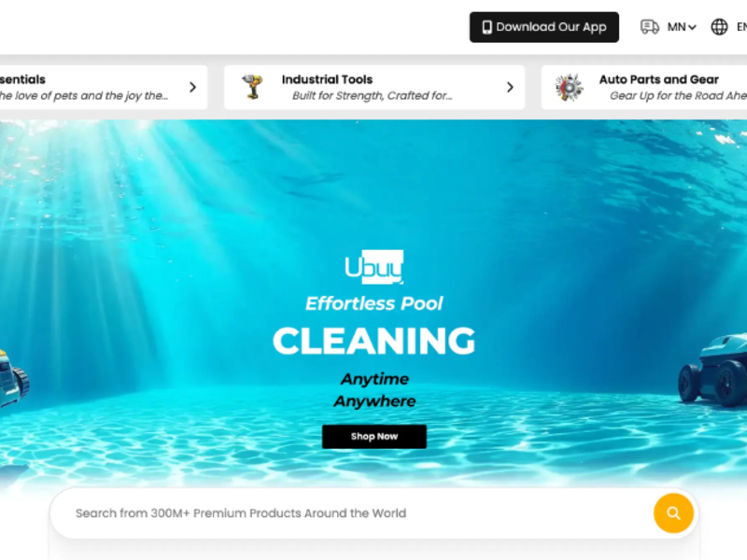The image size is (747, 560).
Task: Expand the Industrial Tools chevron arrow
Action: point(510,87)
